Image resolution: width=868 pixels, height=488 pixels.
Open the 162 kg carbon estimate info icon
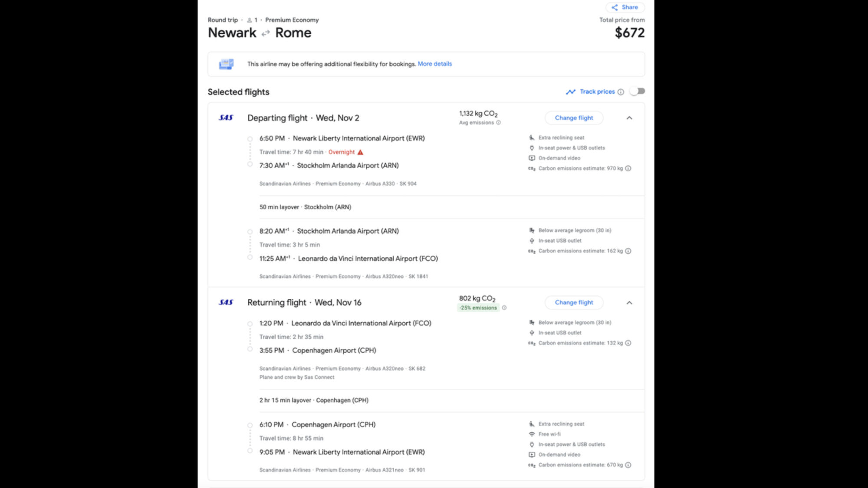pos(628,251)
